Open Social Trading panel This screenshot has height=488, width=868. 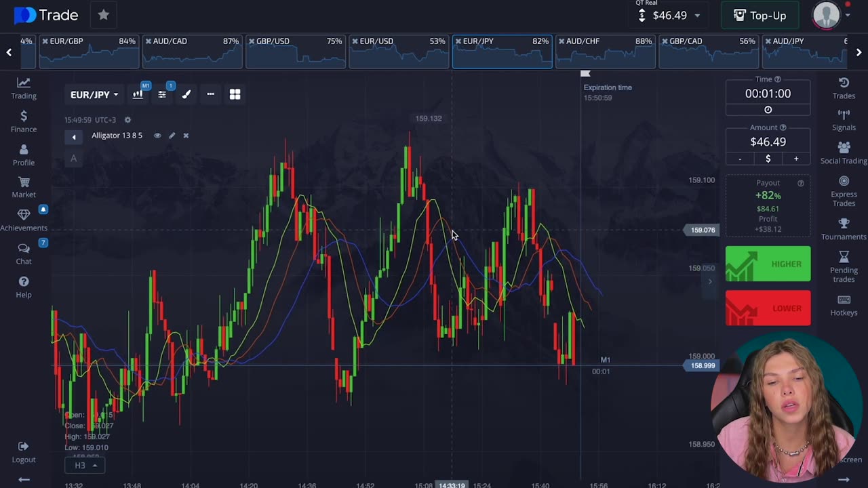point(844,153)
